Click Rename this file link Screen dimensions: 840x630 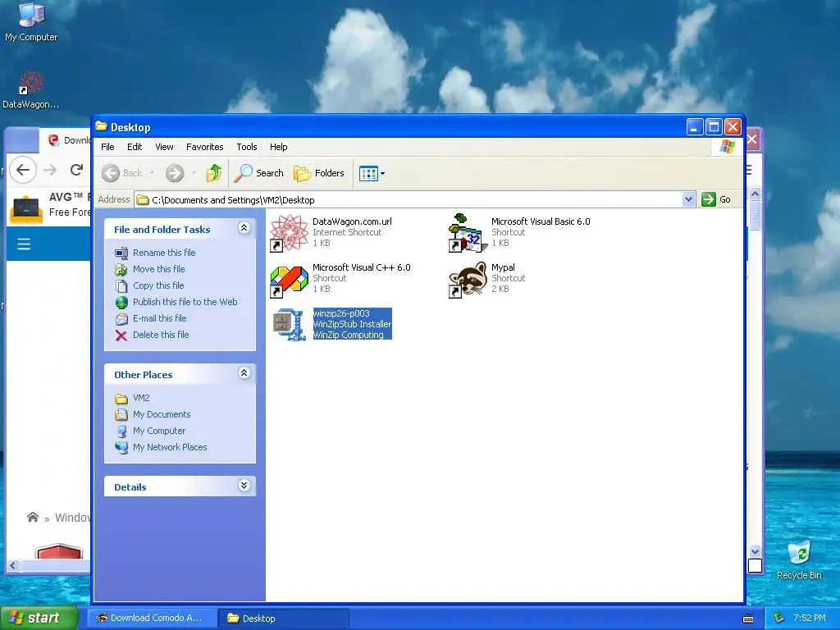tap(164, 253)
